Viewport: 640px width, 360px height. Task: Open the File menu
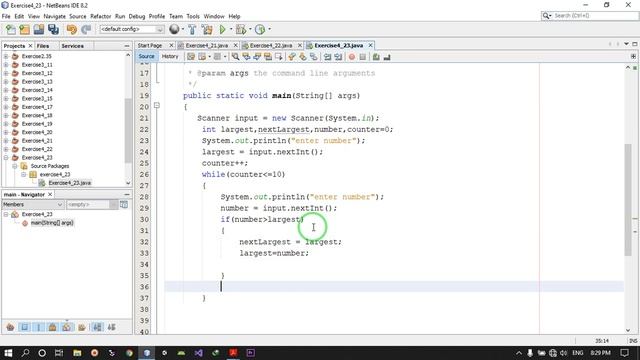(x=6, y=16)
